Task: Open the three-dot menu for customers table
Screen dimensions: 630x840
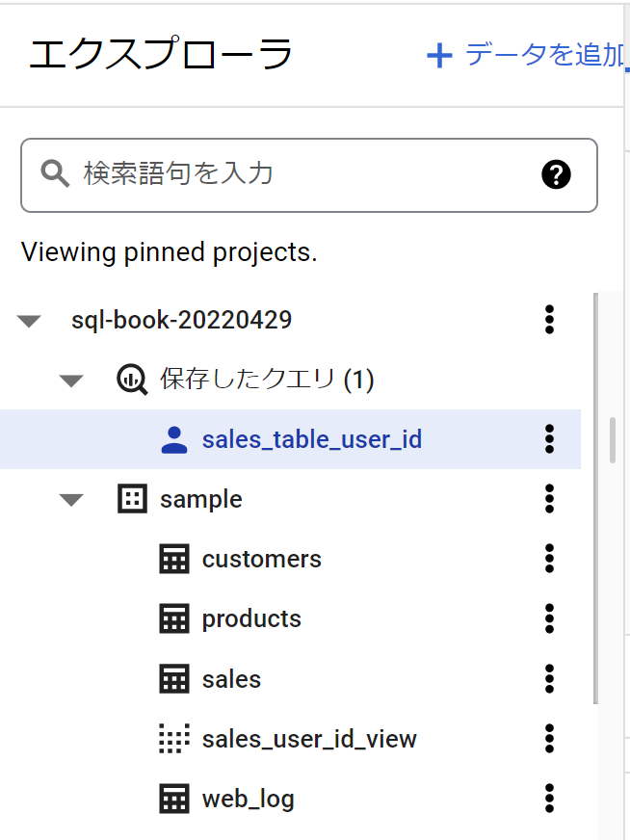Action: pyautogui.click(x=549, y=559)
